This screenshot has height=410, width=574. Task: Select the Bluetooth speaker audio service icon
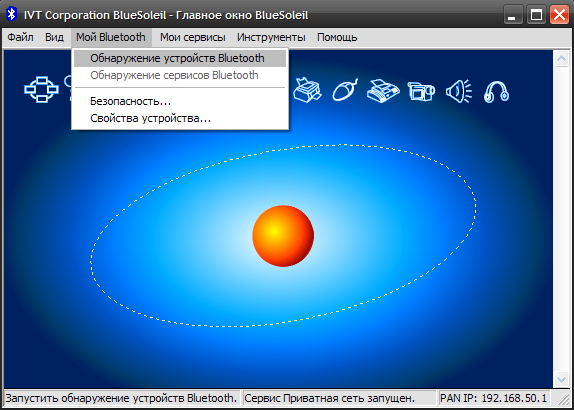coord(459,90)
